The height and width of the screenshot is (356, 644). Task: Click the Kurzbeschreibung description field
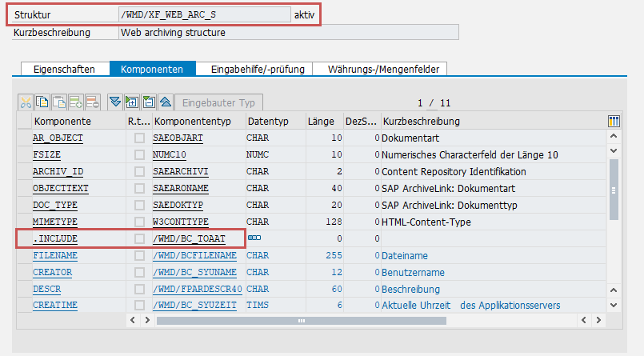click(289, 33)
